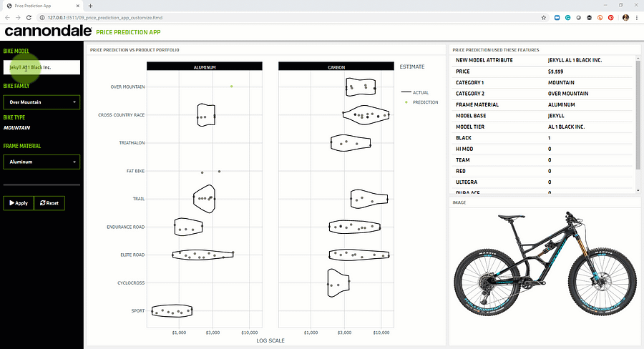
Task: Click the address bar URL
Action: (105, 18)
